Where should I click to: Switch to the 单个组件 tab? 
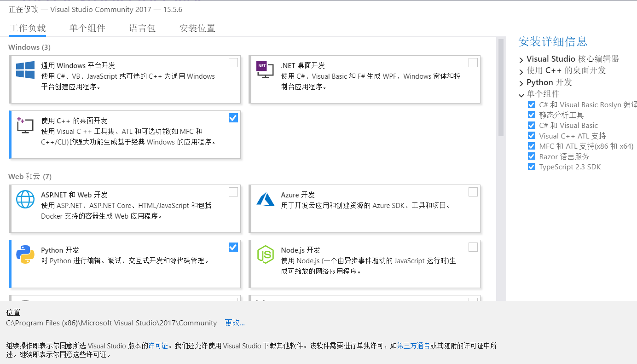pyautogui.click(x=87, y=28)
